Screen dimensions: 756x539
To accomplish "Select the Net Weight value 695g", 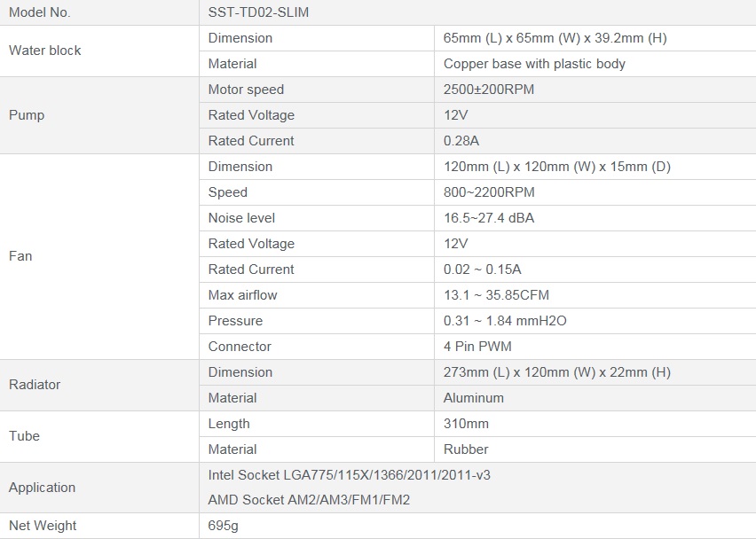I will click(x=224, y=526).
